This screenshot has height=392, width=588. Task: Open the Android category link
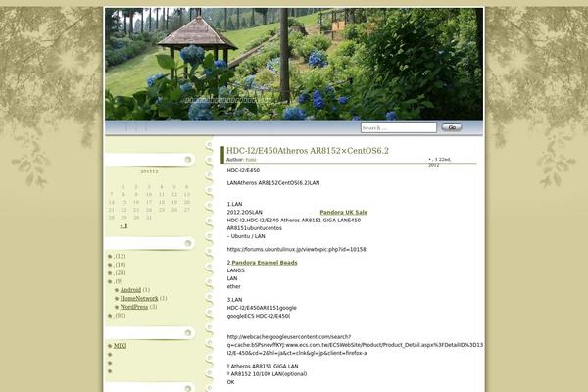tap(130, 290)
